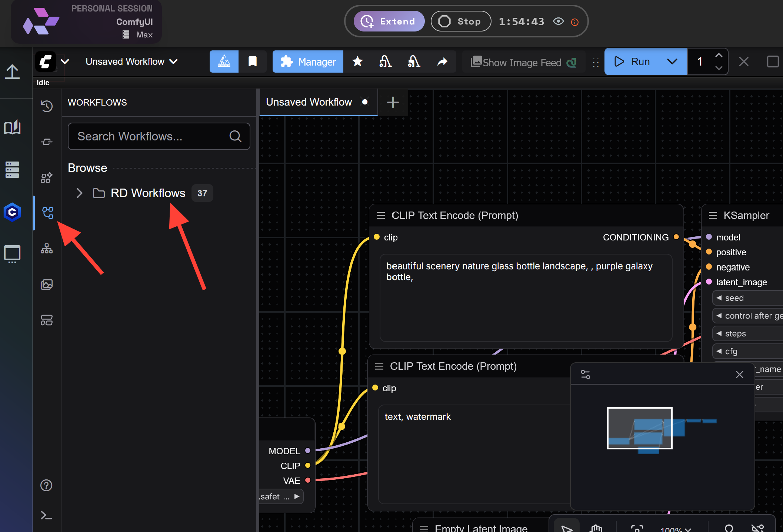Image resolution: width=783 pixels, height=532 pixels.
Task: Toggle the bottom console terminal panel
Action: (x=46, y=515)
